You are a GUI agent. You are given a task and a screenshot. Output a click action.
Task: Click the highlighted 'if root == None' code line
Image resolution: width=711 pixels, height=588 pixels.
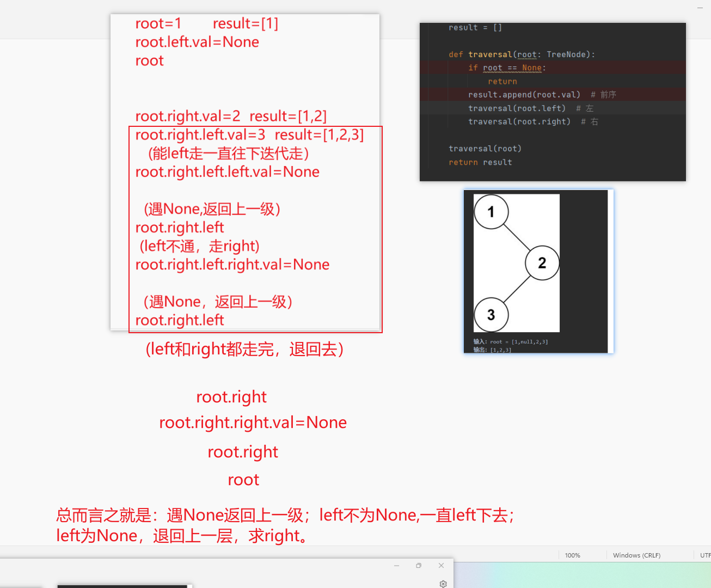(x=506, y=68)
